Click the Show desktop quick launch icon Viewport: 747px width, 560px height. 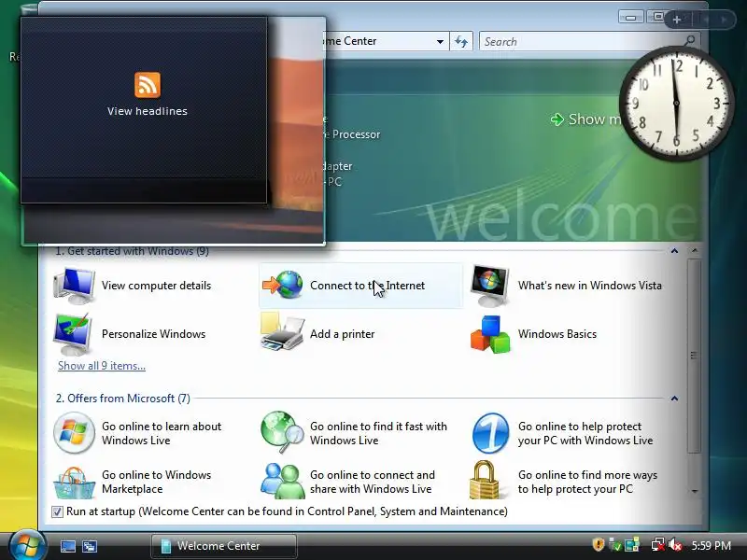[67, 546]
